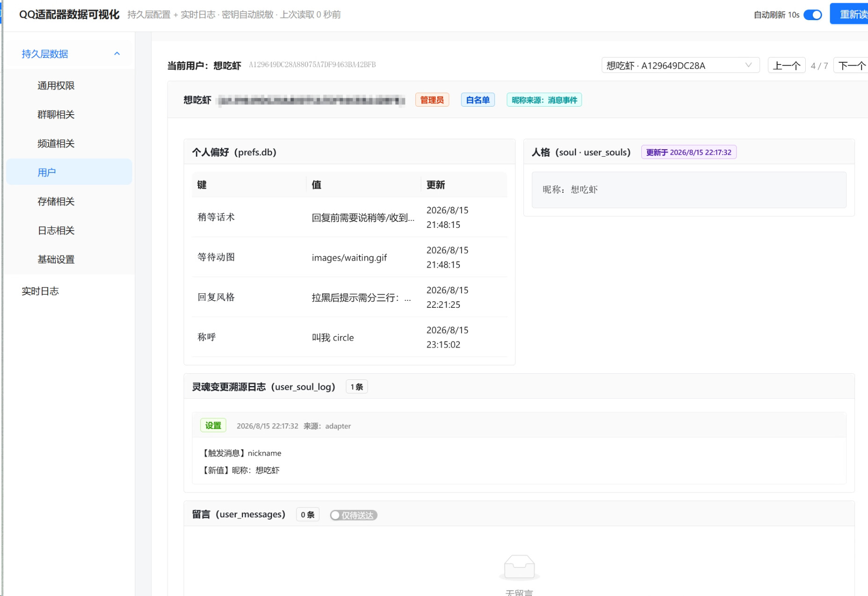The height and width of the screenshot is (596, 868).
Task: Click the log source text 来源: adapter
Action: point(327,426)
